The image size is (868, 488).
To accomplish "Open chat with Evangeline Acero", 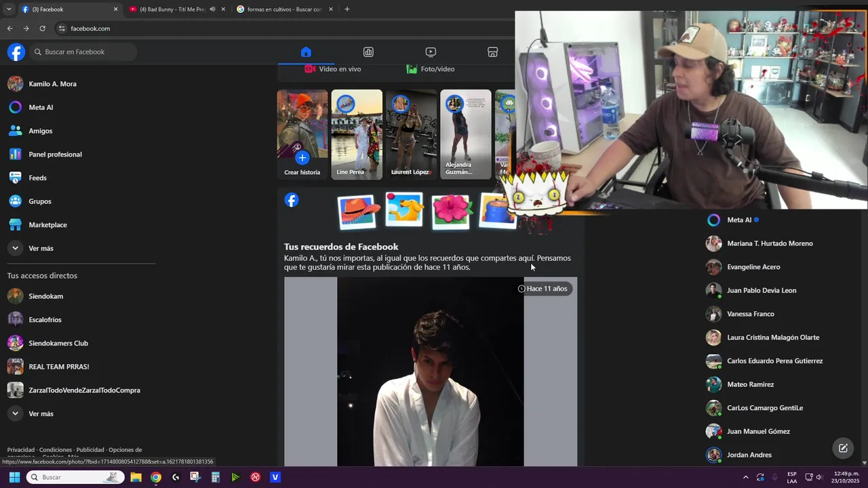I will (x=753, y=267).
